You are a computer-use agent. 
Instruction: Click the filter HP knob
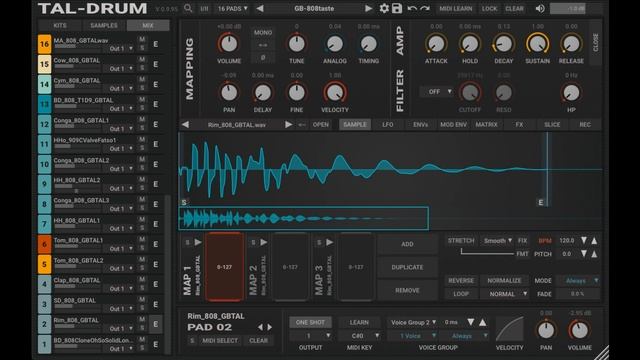pos(571,93)
